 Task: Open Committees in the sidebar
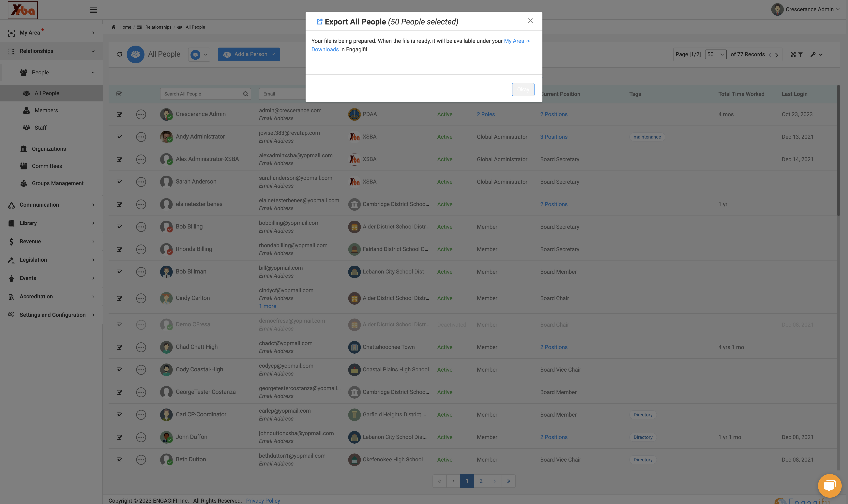[x=47, y=166]
